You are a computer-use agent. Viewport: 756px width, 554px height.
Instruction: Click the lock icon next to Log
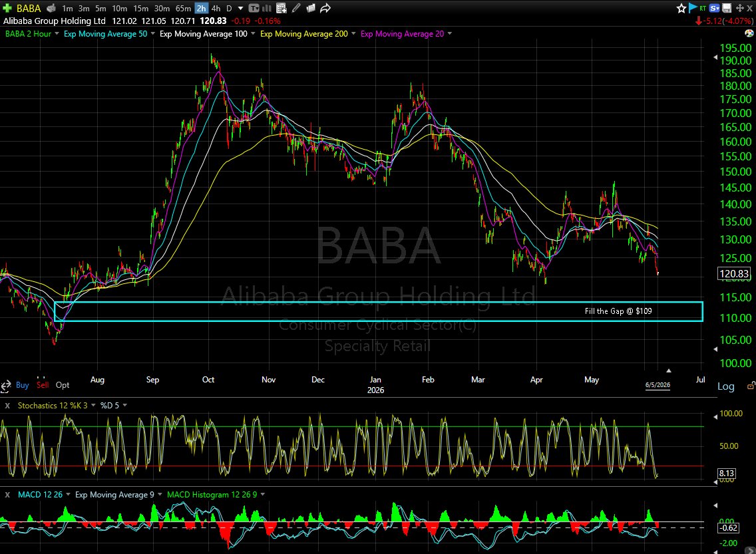coord(751,386)
